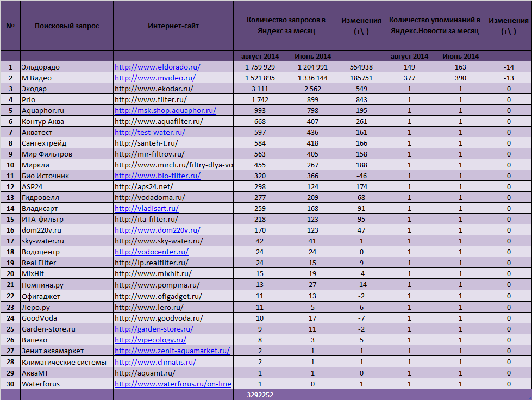This screenshot has width=532, height=400.
Task: Select the 'Поисковый запрос' header cell
Action: [x=67, y=26]
